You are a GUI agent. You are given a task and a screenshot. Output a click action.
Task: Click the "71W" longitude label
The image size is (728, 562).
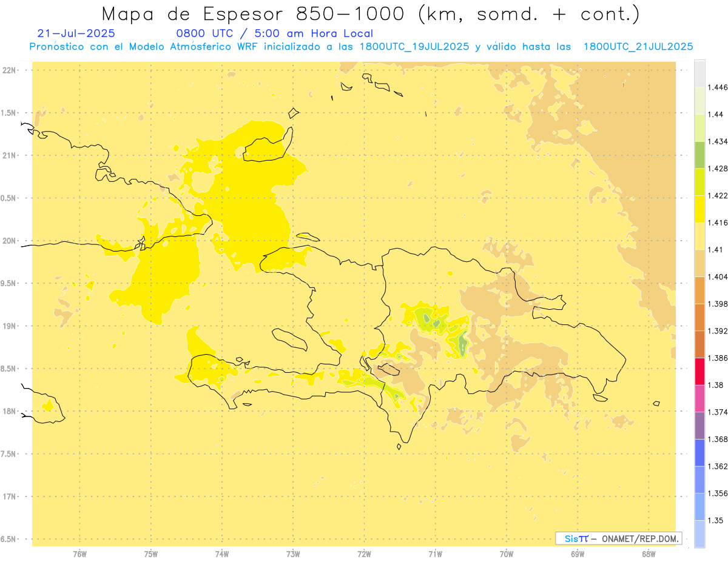coord(435,554)
